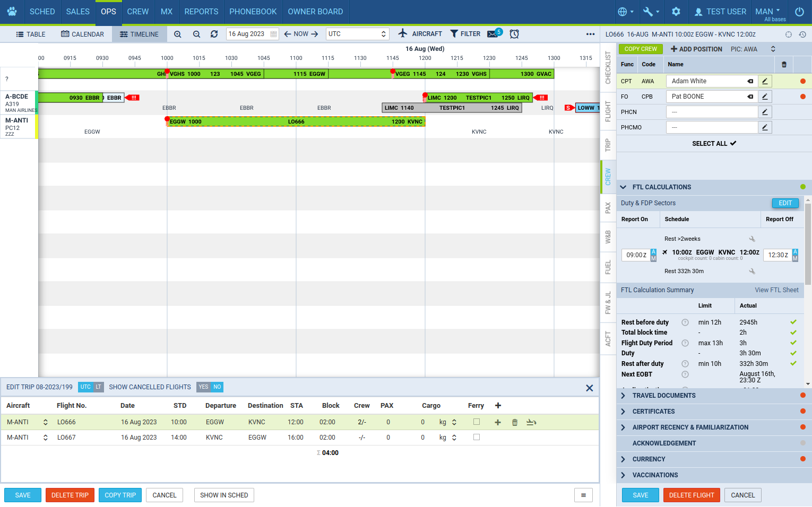Click the COPY CREW button
Viewport: 812px width, 507px height.
641,49
